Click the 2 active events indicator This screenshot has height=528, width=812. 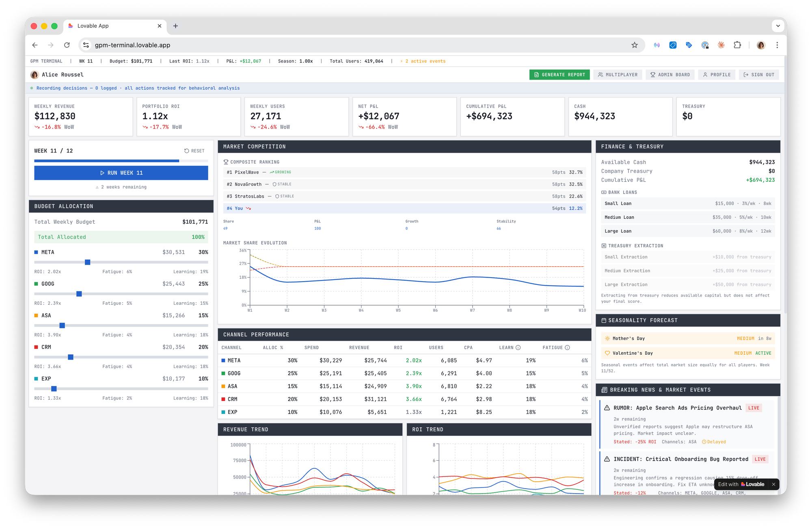tap(423, 61)
